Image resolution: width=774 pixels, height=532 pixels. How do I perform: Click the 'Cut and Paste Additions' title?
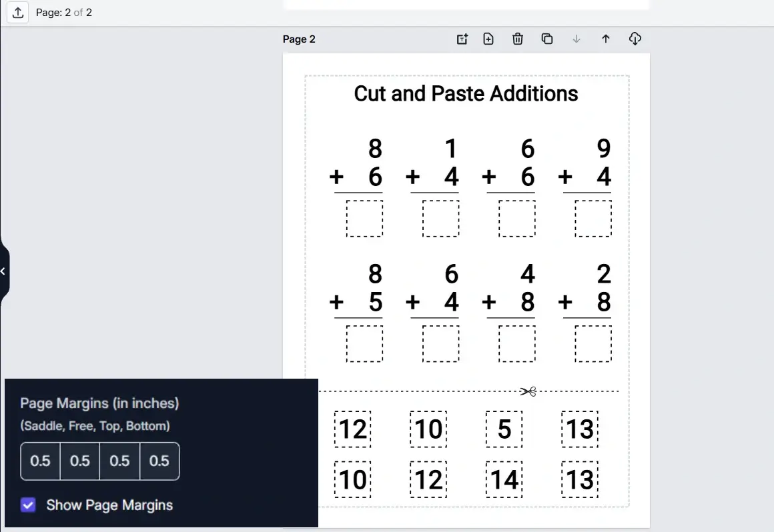pyautogui.click(x=466, y=94)
